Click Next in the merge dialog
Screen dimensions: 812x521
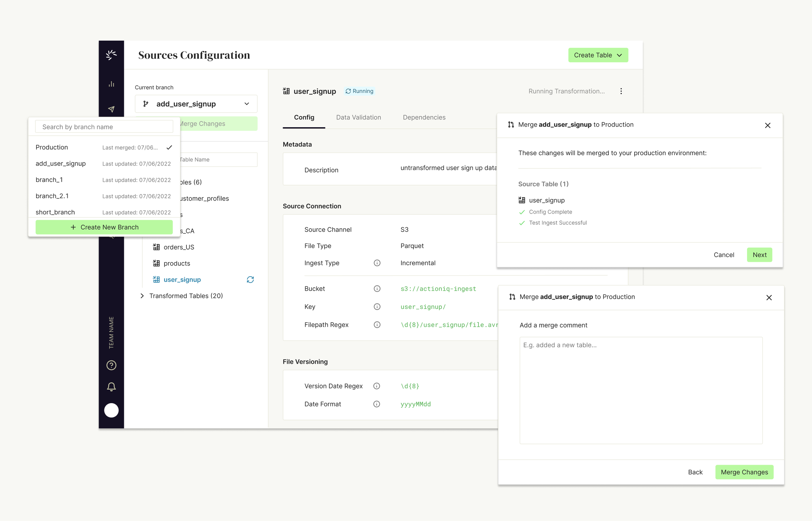tap(759, 255)
